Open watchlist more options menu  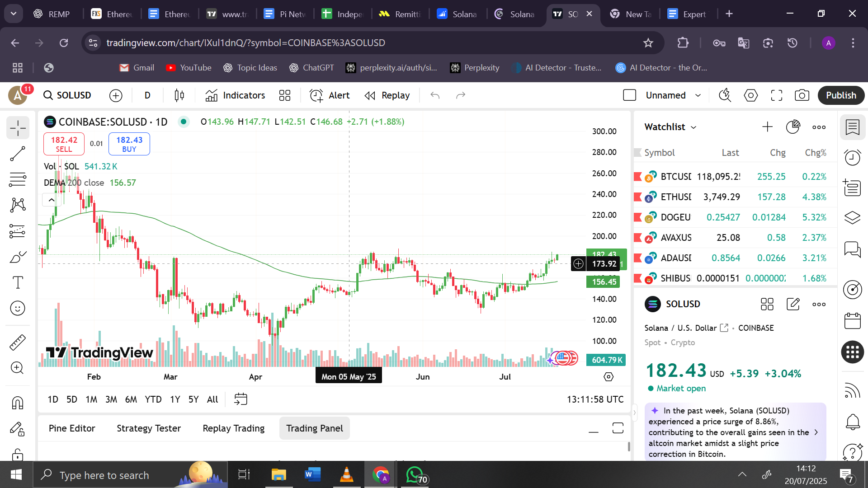(x=819, y=127)
